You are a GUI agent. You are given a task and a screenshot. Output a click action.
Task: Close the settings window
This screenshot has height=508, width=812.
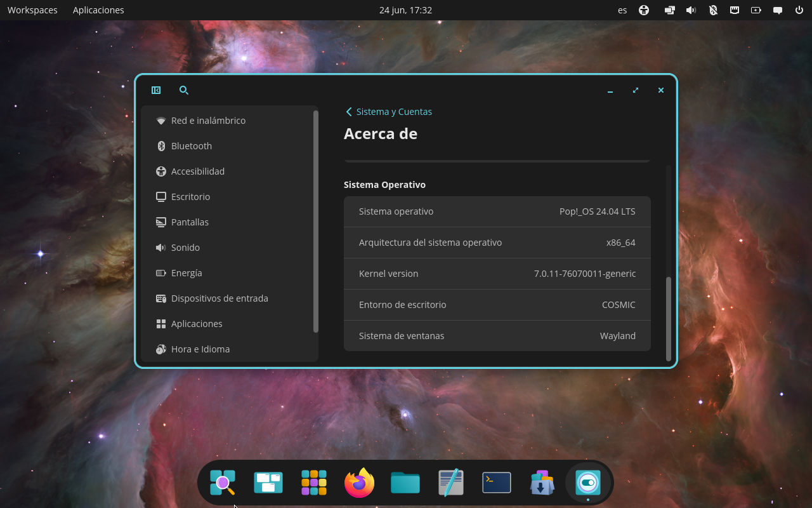click(x=661, y=91)
